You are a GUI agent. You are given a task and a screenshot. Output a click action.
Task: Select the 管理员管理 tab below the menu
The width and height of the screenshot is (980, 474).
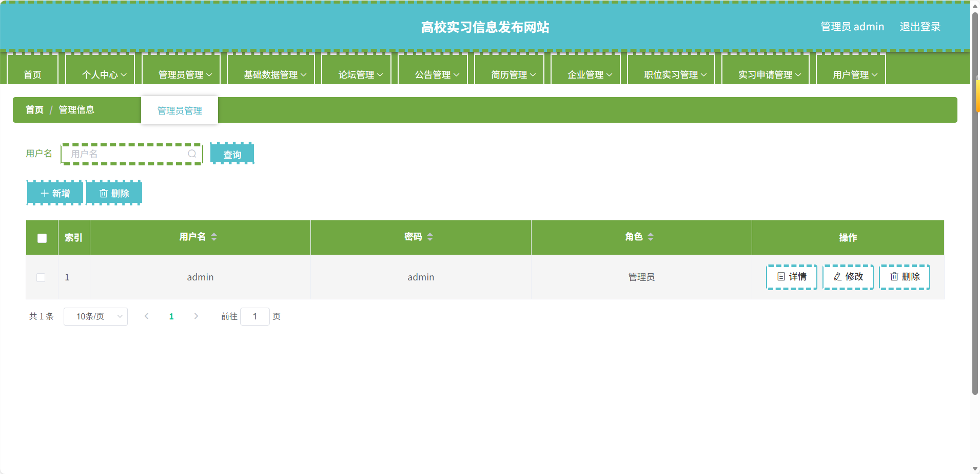click(180, 110)
